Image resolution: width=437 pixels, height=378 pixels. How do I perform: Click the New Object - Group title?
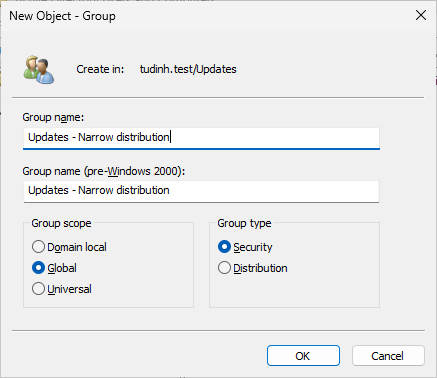point(62,16)
